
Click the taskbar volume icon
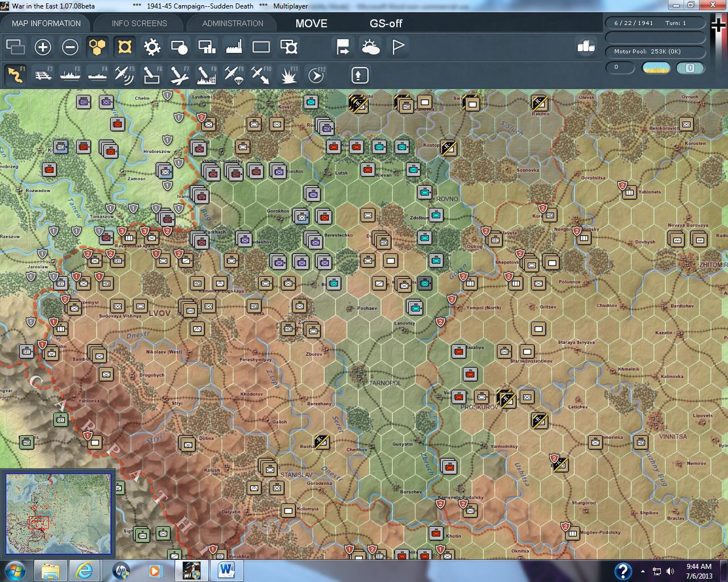click(670, 571)
